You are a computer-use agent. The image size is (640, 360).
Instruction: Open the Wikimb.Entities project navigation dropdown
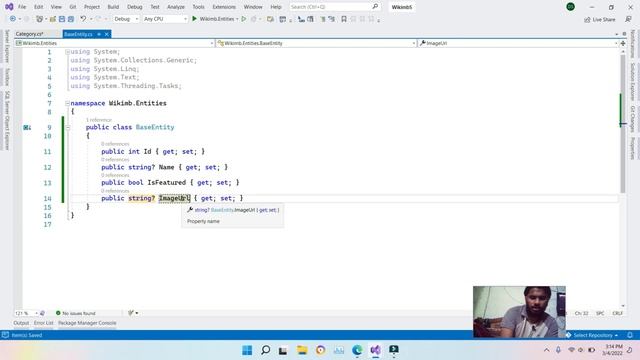[x=115, y=43]
